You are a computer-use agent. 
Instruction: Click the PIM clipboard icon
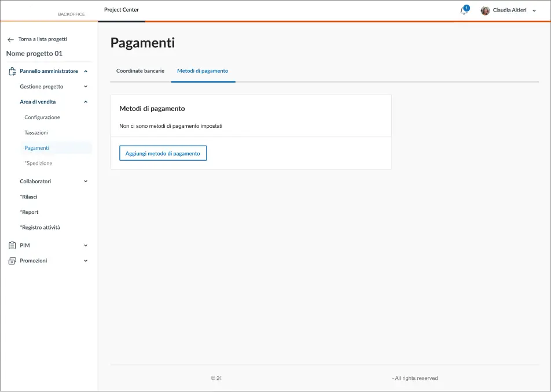pyautogui.click(x=12, y=245)
